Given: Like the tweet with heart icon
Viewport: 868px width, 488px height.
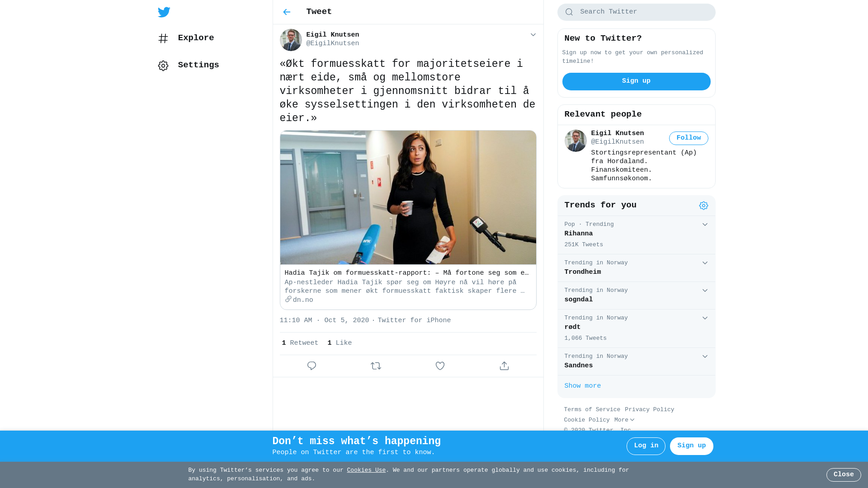Looking at the screenshot, I should click(x=440, y=366).
